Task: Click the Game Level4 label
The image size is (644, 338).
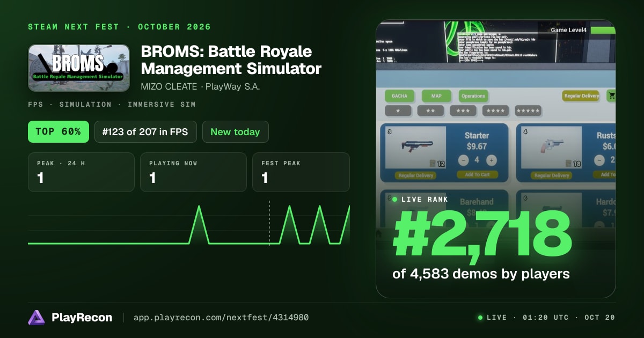Action: coord(569,30)
